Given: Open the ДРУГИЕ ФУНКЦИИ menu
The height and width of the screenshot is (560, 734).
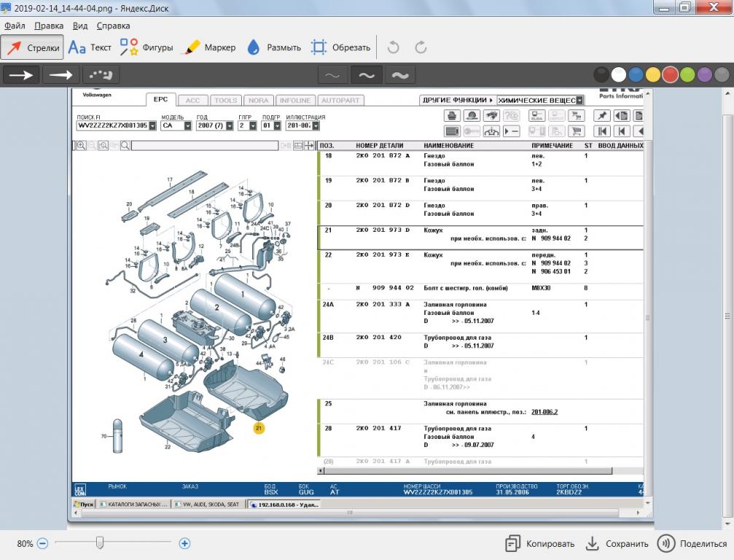Looking at the screenshot, I should (457, 100).
